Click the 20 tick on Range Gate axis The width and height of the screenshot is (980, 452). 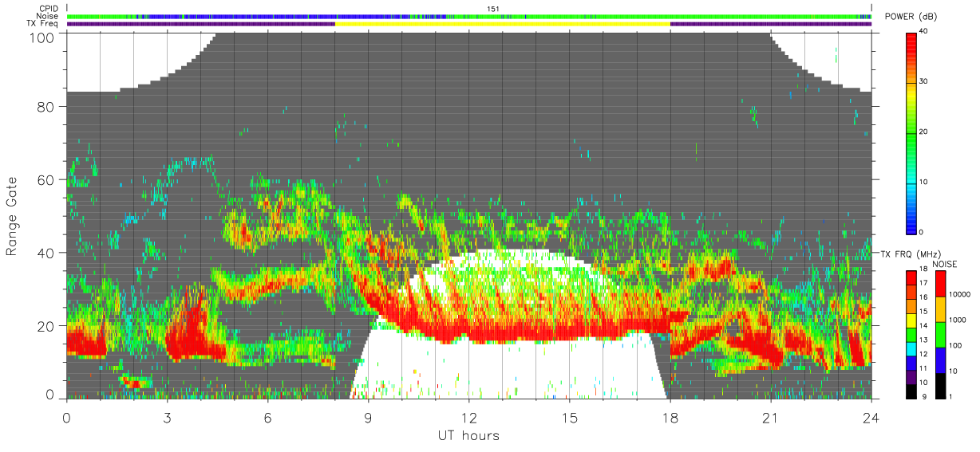(47, 326)
